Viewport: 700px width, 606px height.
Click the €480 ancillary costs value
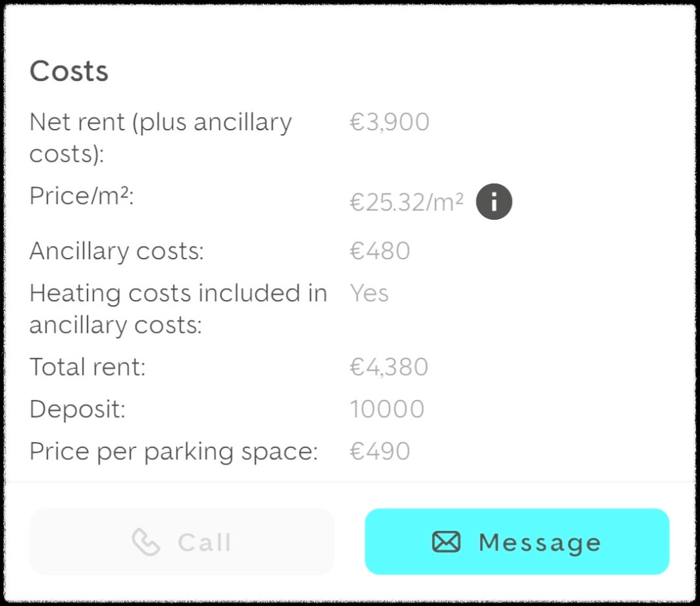click(x=380, y=251)
